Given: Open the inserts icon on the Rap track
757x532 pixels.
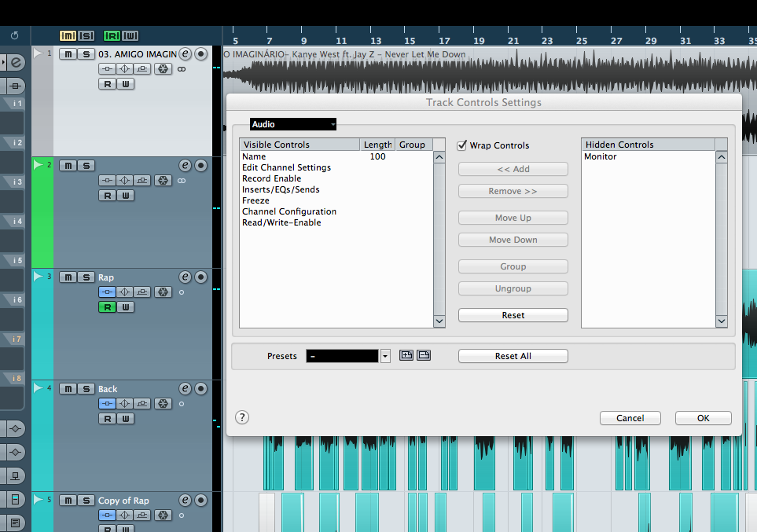Looking at the screenshot, I should [107, 292].
